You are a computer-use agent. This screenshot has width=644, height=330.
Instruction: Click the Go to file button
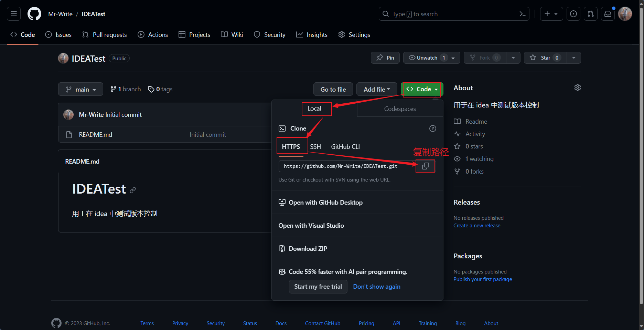click(x=333, y=89)
